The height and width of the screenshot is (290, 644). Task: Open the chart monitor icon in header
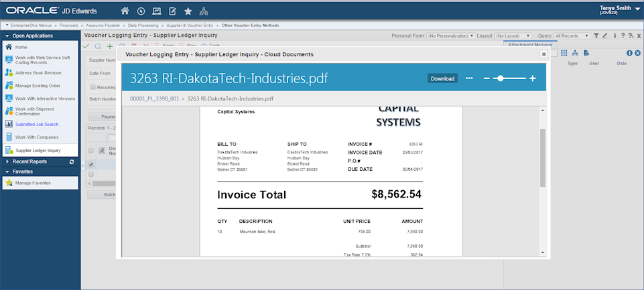click(x=157, y=11)
